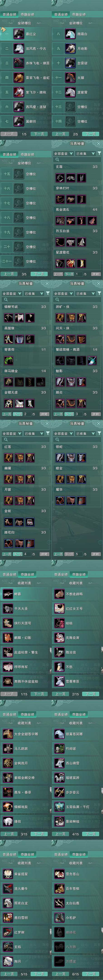
Task: Pick the 大舍金翅苍宇雕 eagle icon
Action: (x=7, y=734)
